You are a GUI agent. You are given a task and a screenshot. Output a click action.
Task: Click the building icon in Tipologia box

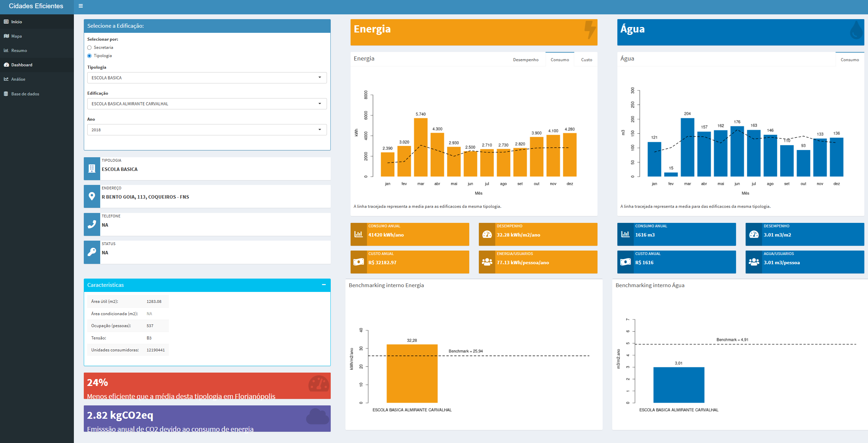(92, 169)
